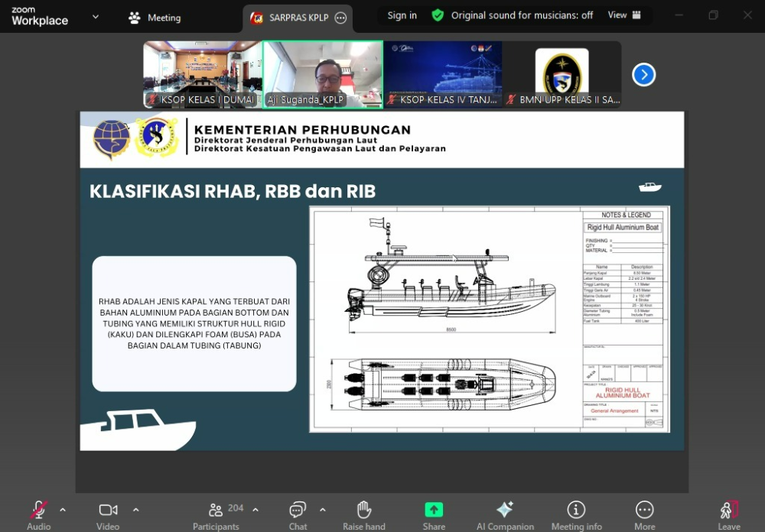Click the KLASIFIKASI RHAB, RBB dan RIB heading
The image size is (765, 532).
[233, 191]
